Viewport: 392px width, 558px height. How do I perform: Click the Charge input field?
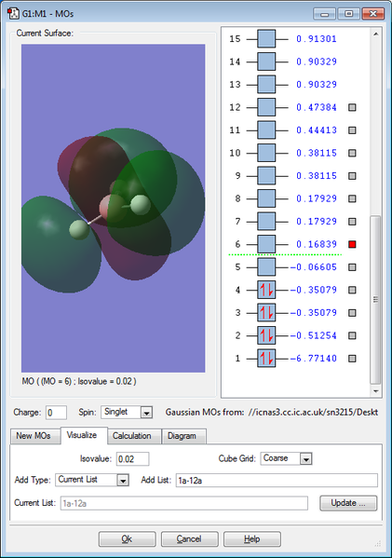coord(56,413)
